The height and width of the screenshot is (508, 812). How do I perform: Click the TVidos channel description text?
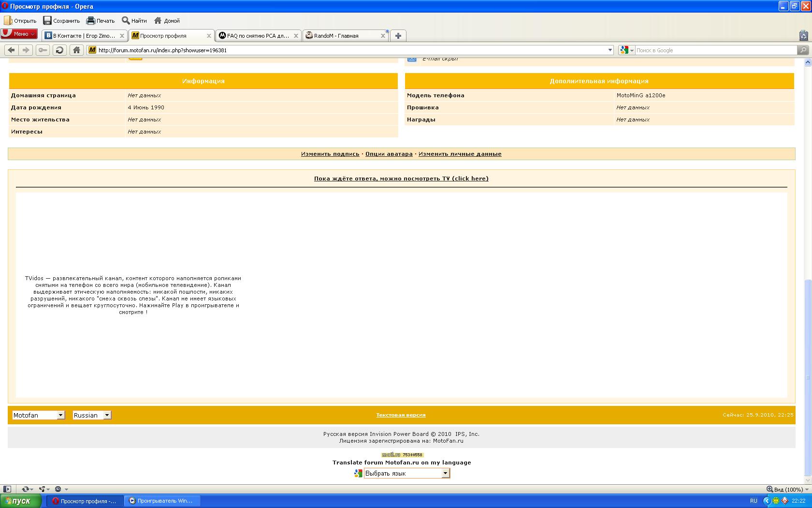[133, 295]
